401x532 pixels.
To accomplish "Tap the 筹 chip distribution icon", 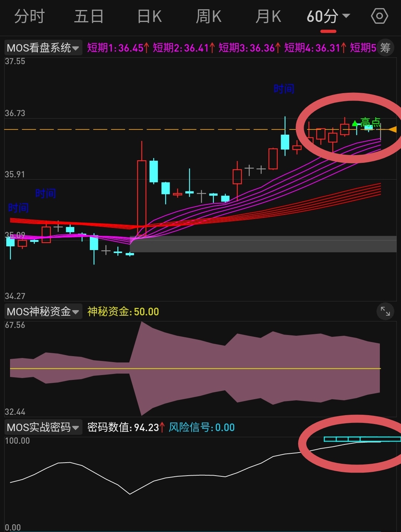I will point(385,48).
